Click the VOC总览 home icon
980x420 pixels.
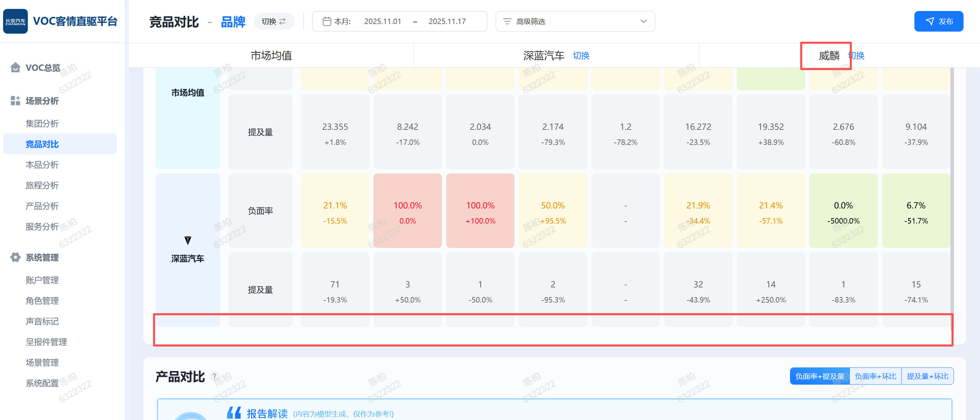15,68
